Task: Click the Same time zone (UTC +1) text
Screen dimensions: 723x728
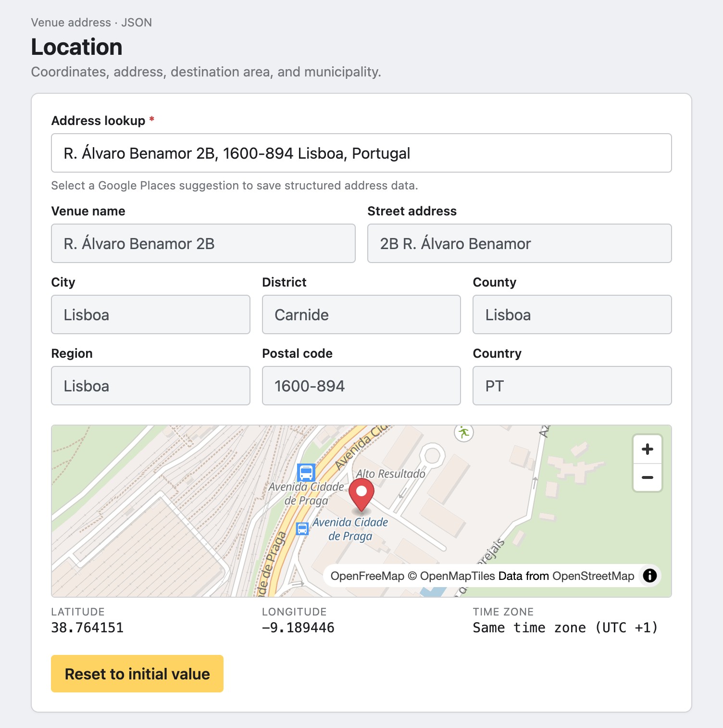Action: pyautogui.click(x=565, y=628)
